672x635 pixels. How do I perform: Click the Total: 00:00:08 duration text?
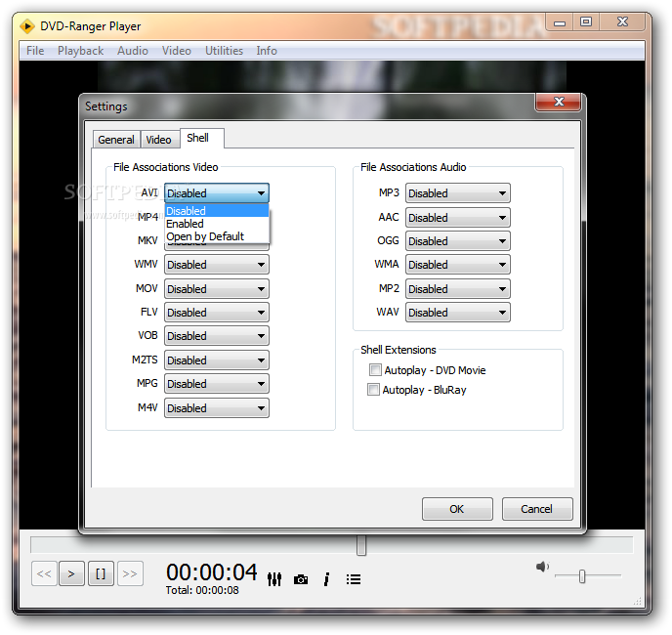(202, 590)
